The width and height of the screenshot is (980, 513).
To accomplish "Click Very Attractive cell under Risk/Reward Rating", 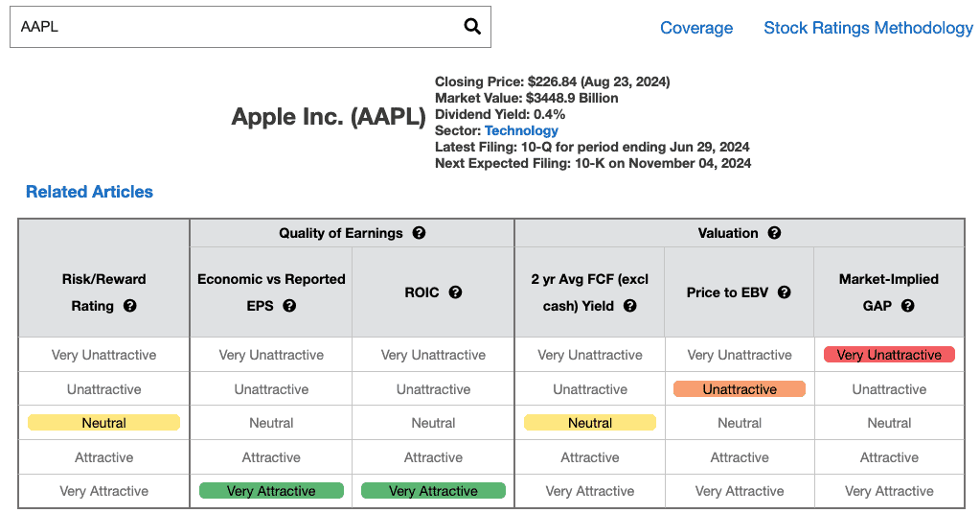I will [x=103, y=491].
